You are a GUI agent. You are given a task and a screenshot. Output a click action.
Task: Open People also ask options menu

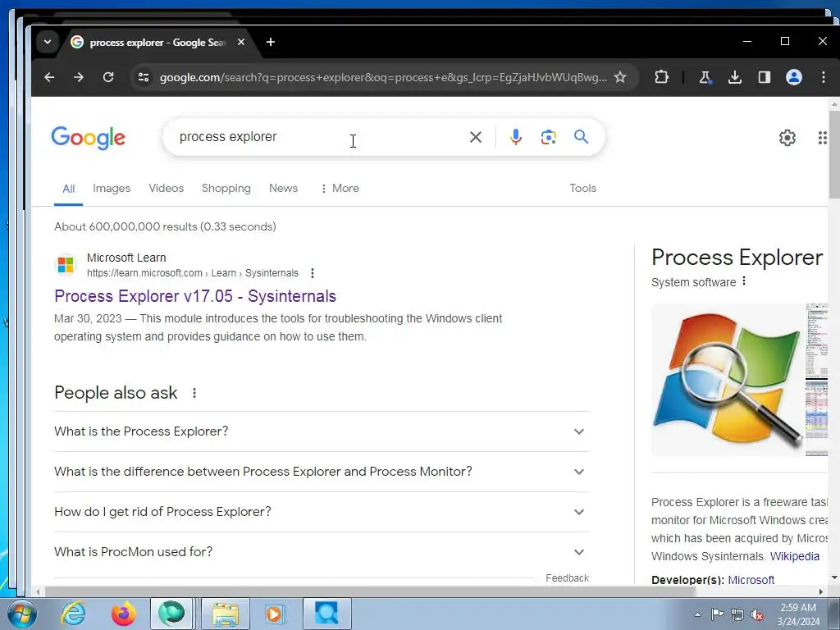194,393
